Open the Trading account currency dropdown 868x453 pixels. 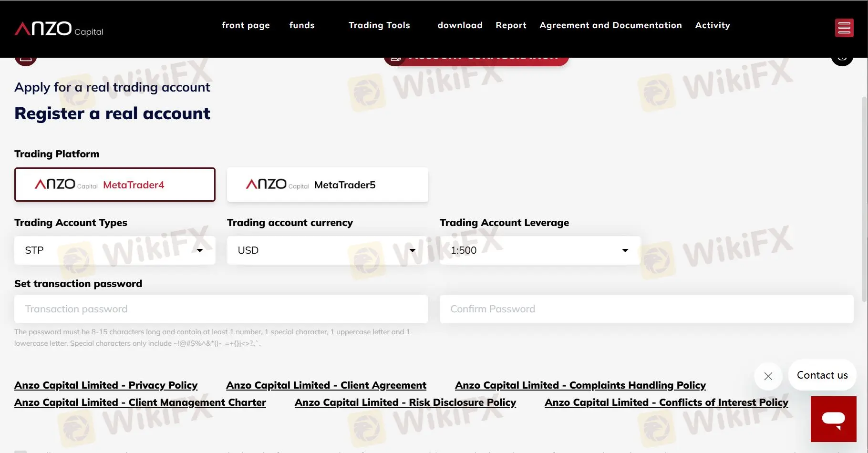tap(327, 250)
